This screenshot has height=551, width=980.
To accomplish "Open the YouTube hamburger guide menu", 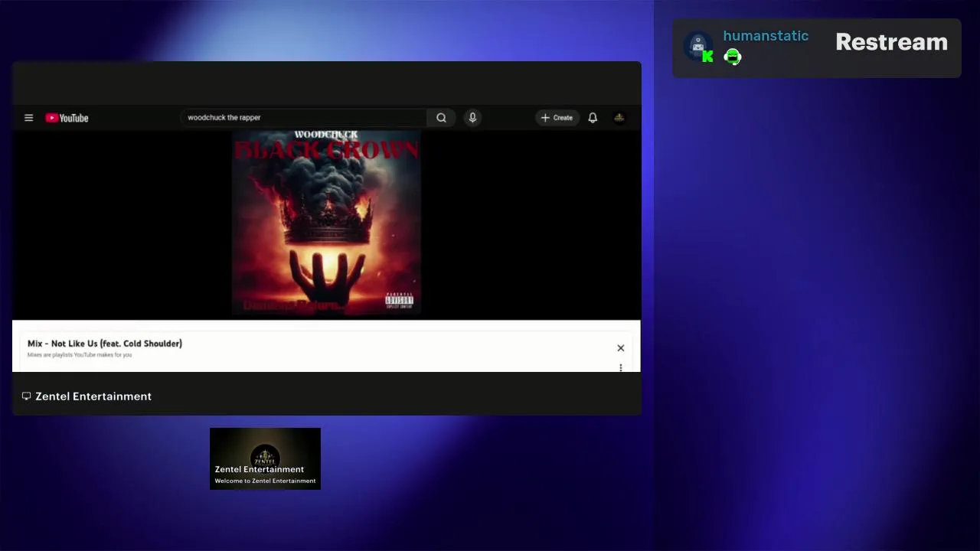I will coord(28,118).
